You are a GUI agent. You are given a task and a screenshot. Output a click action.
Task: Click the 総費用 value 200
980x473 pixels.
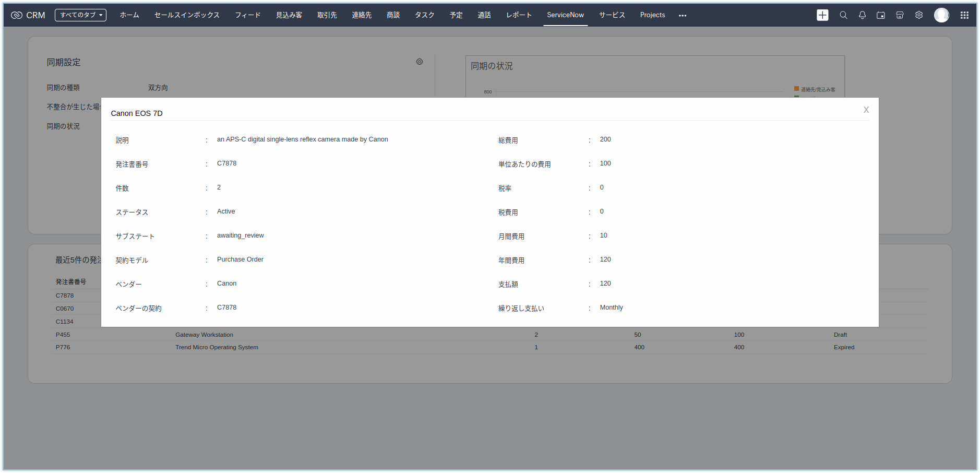tap(605, 139)
